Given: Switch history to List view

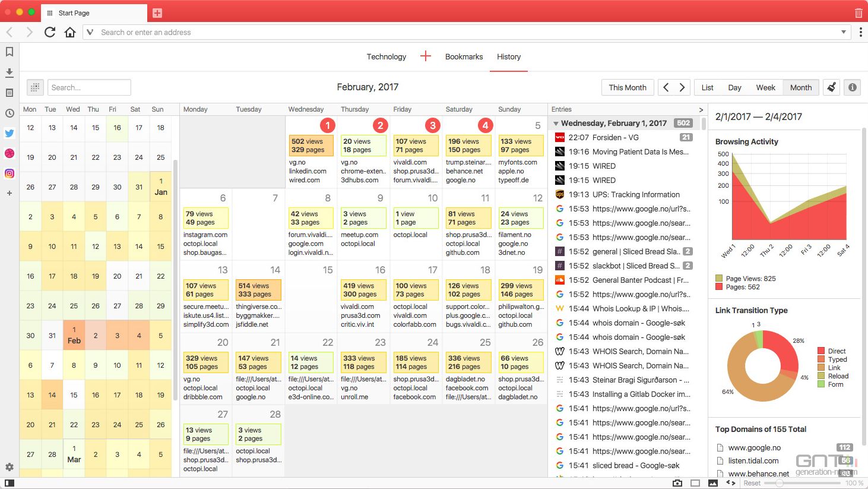Looking at the screenshot, I should (x=708, y=87).
